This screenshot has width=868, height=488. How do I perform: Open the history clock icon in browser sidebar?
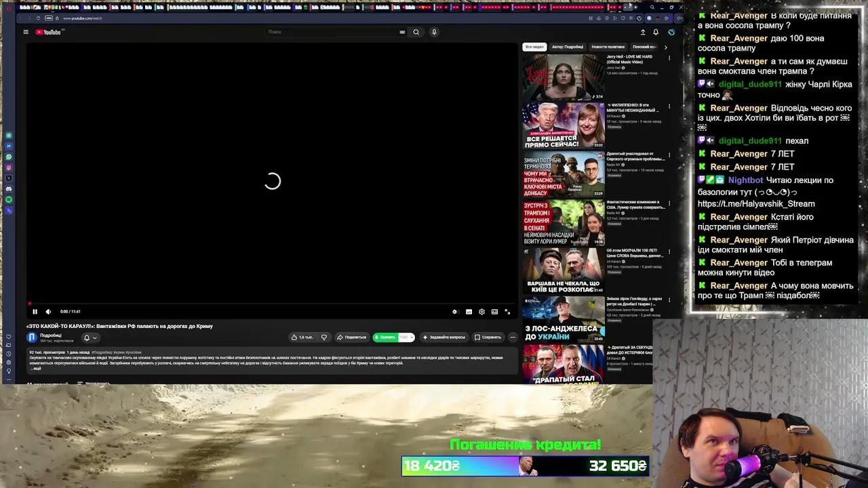click(x=9, y=354)
